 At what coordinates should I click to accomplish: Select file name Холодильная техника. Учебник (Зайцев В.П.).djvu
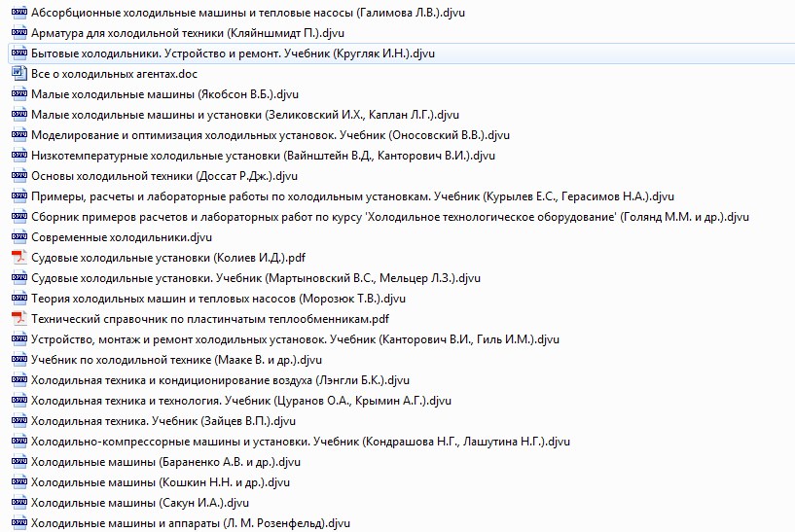pyautogui.click(x=163, y=421)
